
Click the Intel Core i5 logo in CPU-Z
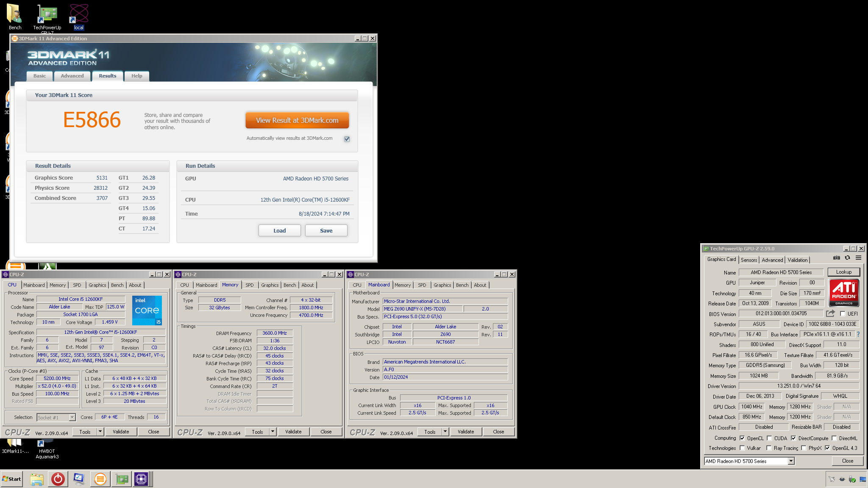point(147,310)
